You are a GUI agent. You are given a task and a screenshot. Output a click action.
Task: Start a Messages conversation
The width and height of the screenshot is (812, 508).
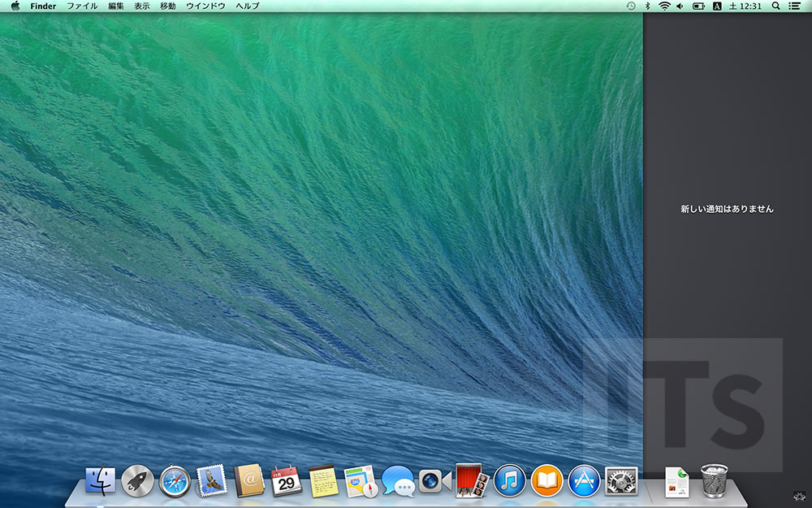tap(398, 481)
